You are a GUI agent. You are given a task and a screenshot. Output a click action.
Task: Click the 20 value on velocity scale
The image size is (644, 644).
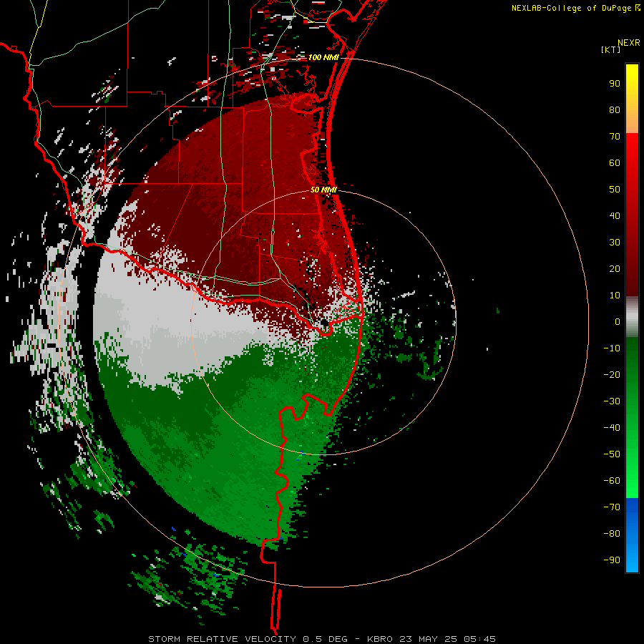click(x=615, y=269)
